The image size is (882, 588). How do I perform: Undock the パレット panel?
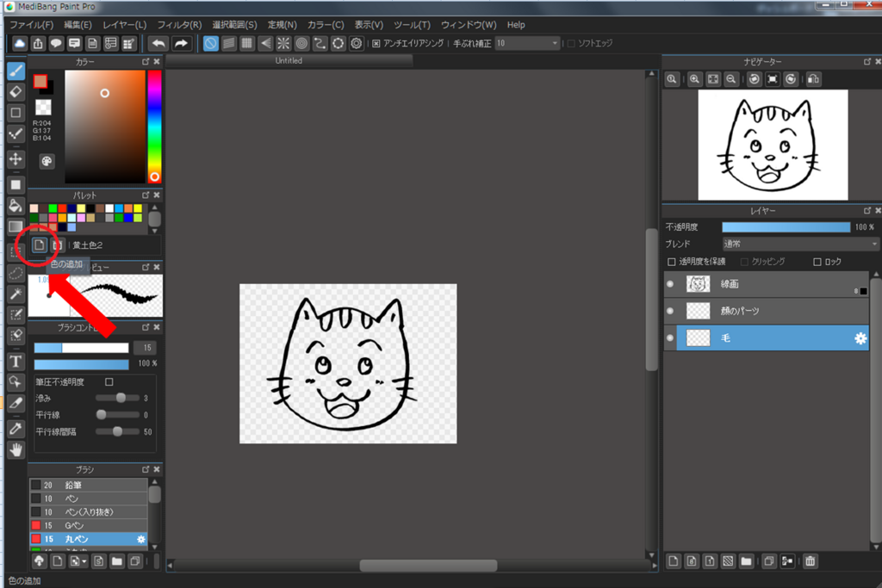146,195
